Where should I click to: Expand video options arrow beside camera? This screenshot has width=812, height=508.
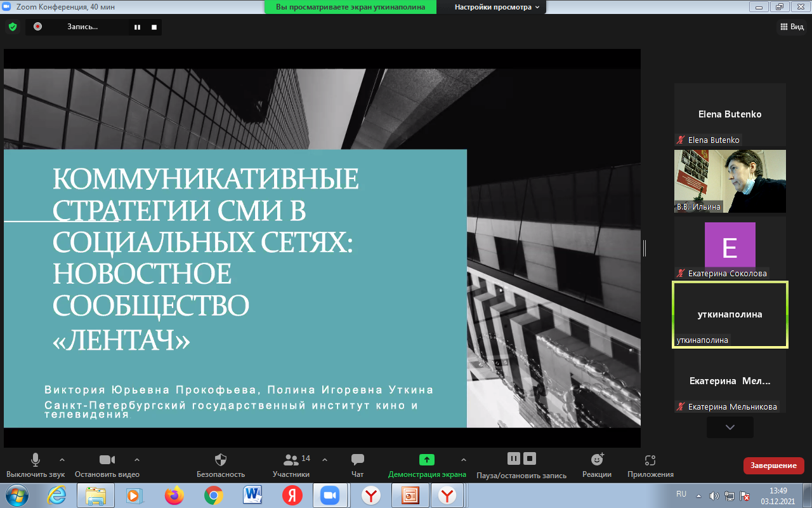tap(137, 460)
